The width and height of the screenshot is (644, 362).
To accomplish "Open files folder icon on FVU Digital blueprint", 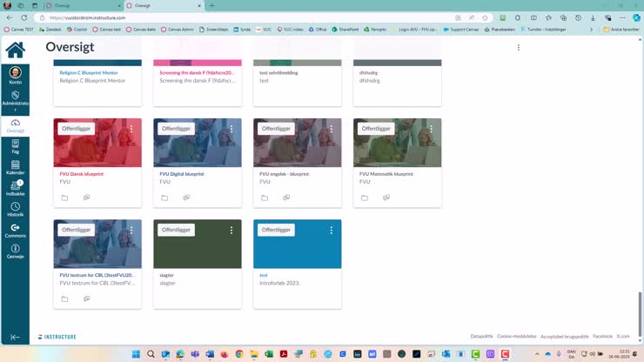I will [164, 198].
